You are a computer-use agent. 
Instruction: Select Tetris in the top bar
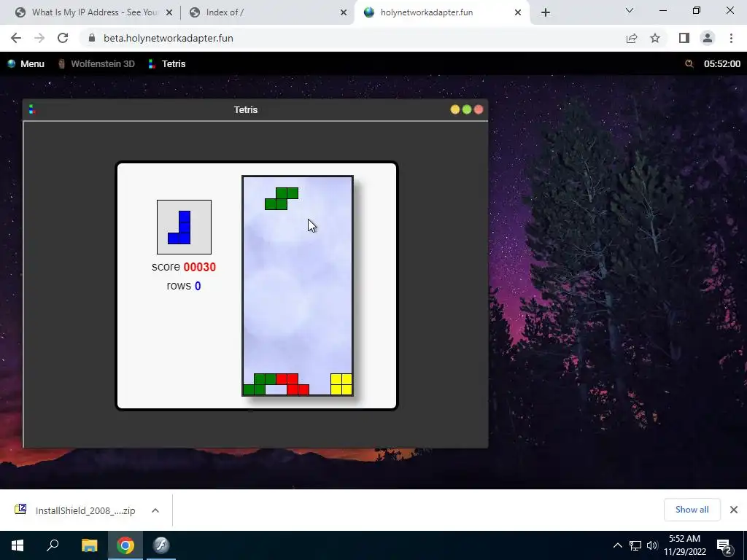167,64
